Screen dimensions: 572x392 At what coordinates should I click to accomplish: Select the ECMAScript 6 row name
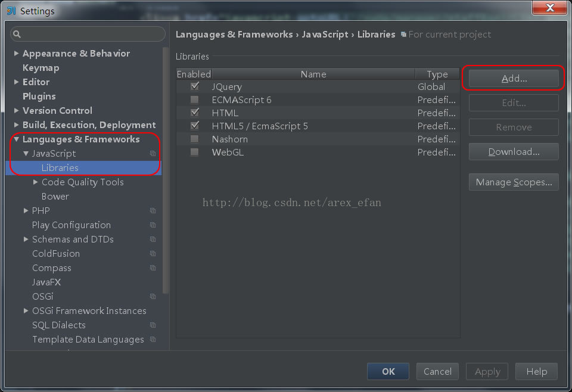point(241,100)
